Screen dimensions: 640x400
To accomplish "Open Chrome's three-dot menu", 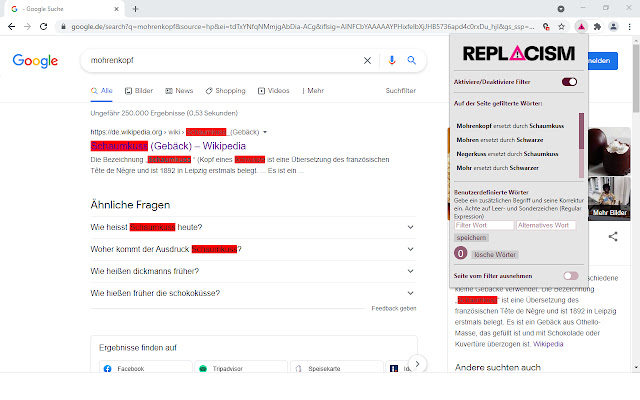I will 629,27.
